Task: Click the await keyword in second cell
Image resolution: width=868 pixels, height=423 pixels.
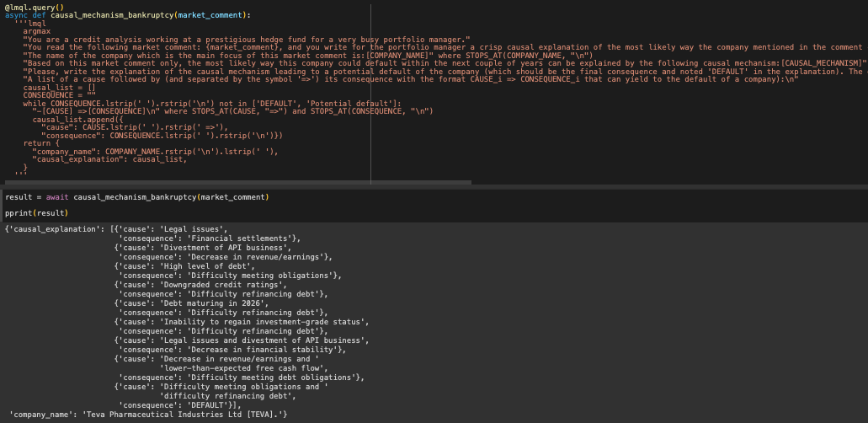Action: 58,197
